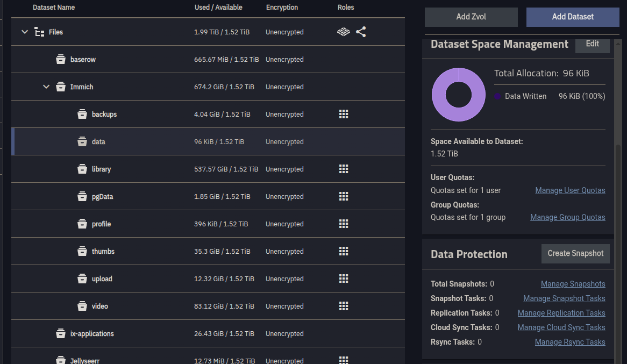Open Manage Replication Tasks link
The height and width of the screenshot is (364, 627).
click(561, 313)
